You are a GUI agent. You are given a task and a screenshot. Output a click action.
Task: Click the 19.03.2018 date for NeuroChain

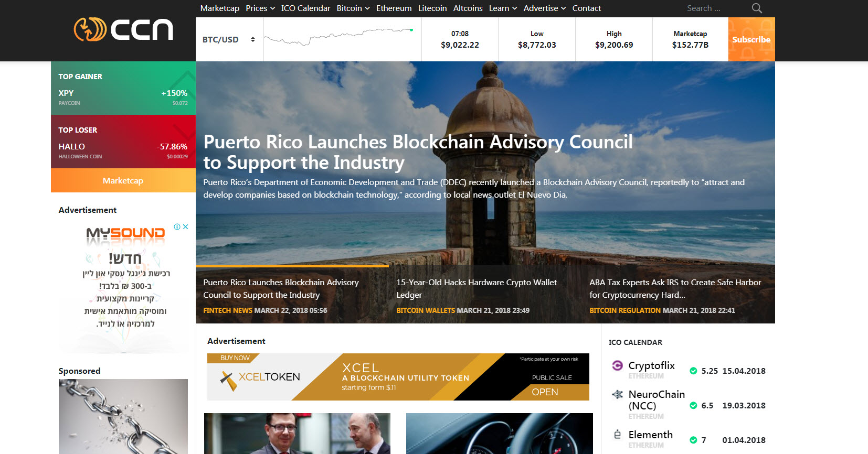[744, 405]
